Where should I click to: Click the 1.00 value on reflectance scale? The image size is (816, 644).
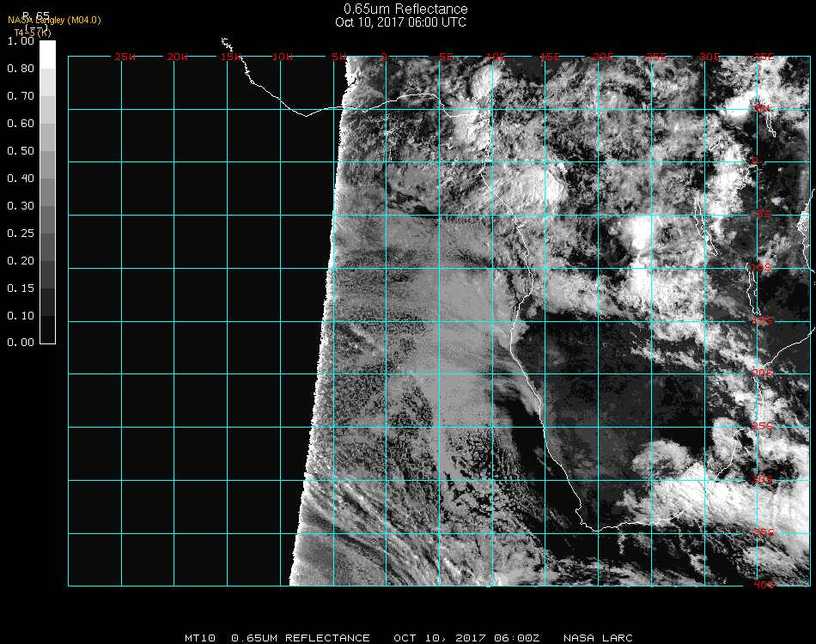[20, 40]
